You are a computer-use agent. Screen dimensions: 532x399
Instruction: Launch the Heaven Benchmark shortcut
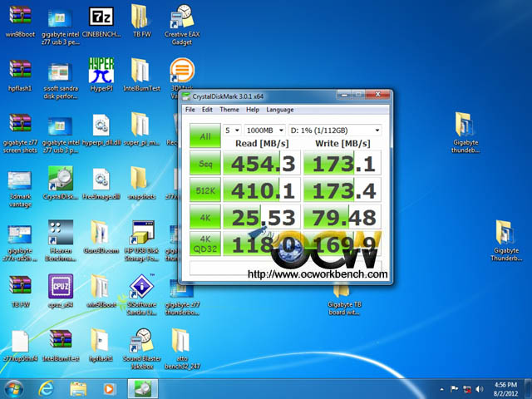(61, 233)
